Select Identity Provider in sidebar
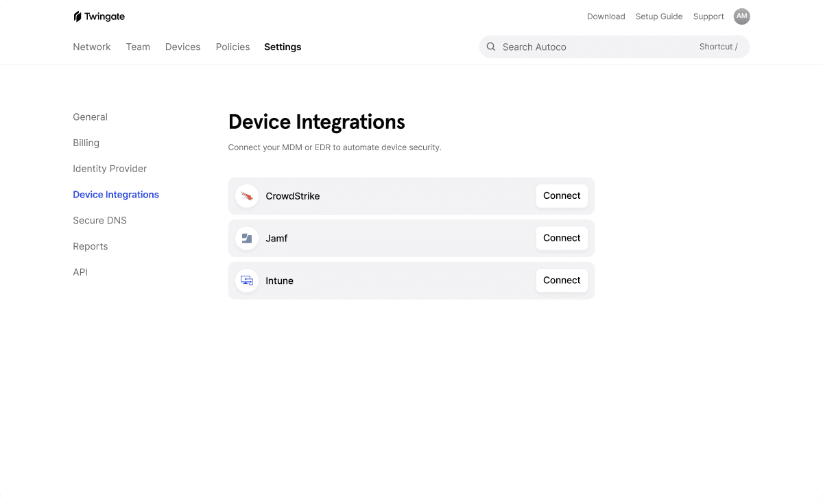Screen dimensions: 823x504 tap(110, 169)
